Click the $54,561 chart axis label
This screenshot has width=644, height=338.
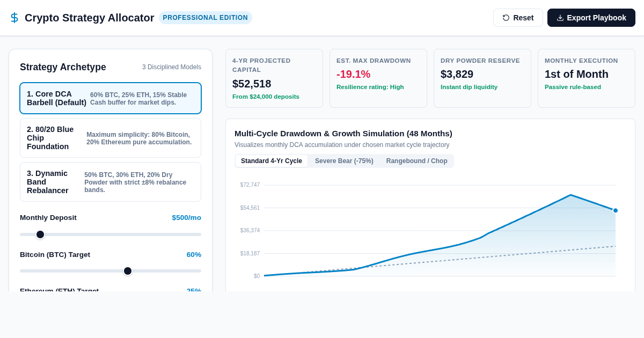pos(250,208)
